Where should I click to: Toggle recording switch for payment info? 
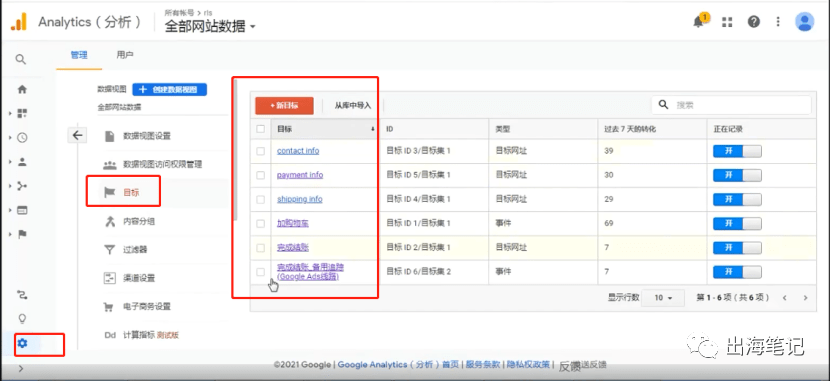[737, 175]
